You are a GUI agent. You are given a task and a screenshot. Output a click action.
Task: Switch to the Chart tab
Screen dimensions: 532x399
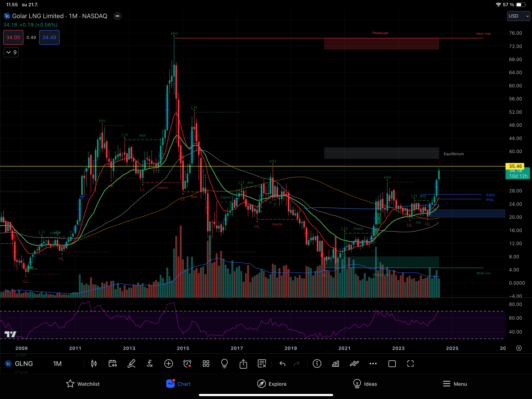[x=178, y=384]
